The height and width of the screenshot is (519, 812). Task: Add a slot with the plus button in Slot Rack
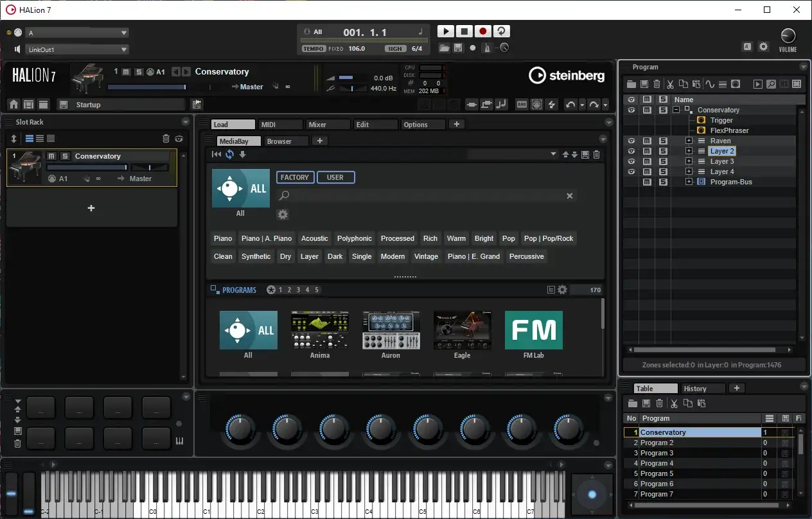pyautogui.click(x=91, y=208)
